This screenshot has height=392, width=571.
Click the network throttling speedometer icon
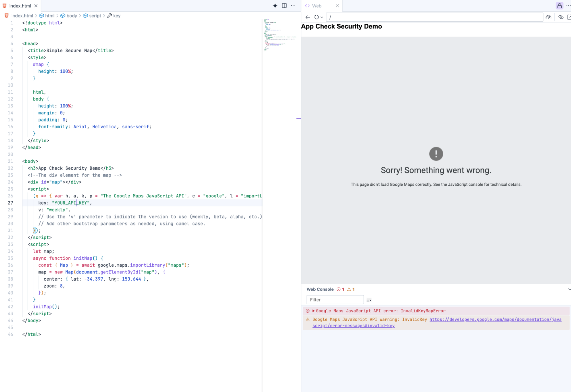pos(548,17)
